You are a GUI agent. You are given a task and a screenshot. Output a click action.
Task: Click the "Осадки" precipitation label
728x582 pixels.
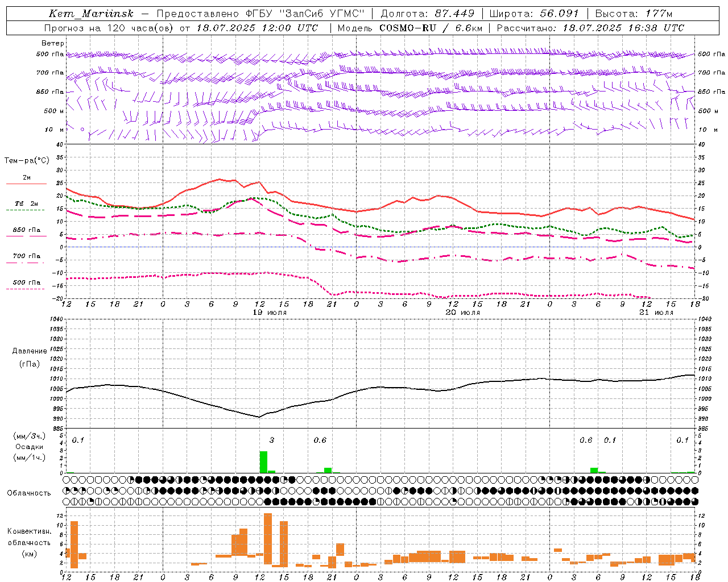[x=29, y=447]
